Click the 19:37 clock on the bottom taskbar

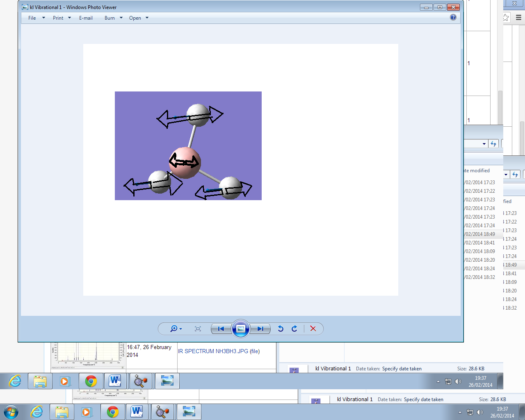point(502,412)
